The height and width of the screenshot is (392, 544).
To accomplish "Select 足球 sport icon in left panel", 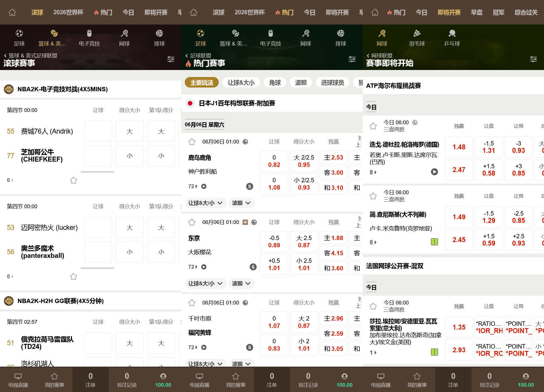I will (19, 38).
